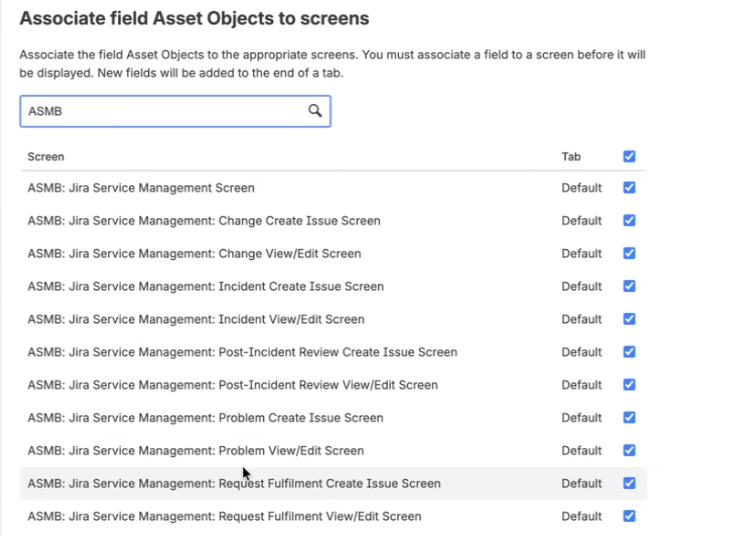Click Default tab value for Request Fulfilment View/Edit Screen

tap(581, 516)
